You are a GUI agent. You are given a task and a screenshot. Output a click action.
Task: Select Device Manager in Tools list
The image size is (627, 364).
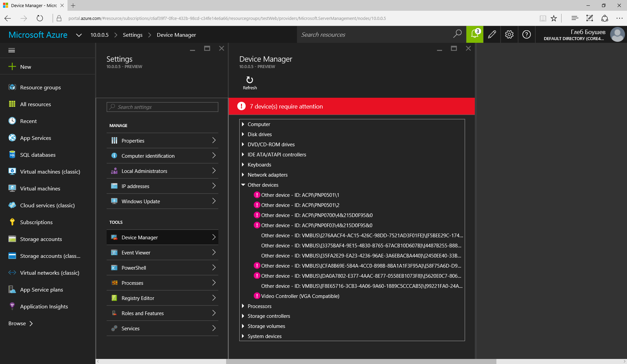(162, 237)
